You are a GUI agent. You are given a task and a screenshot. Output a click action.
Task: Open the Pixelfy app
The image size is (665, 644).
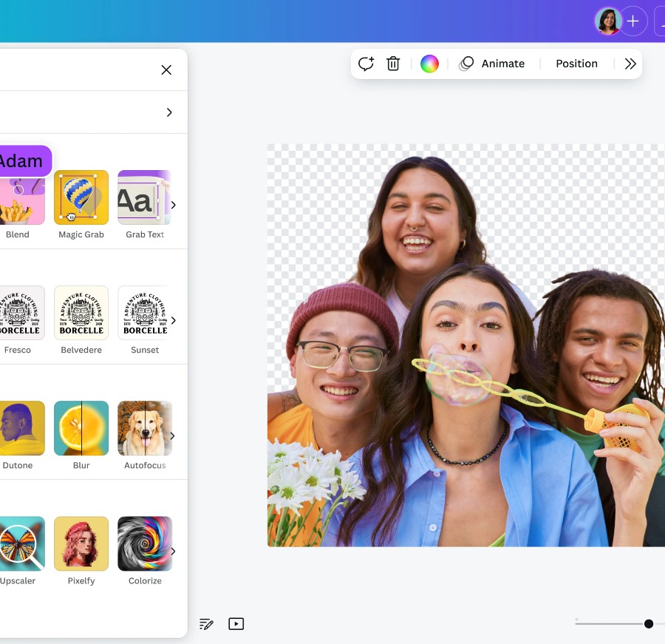pos(81,543)
